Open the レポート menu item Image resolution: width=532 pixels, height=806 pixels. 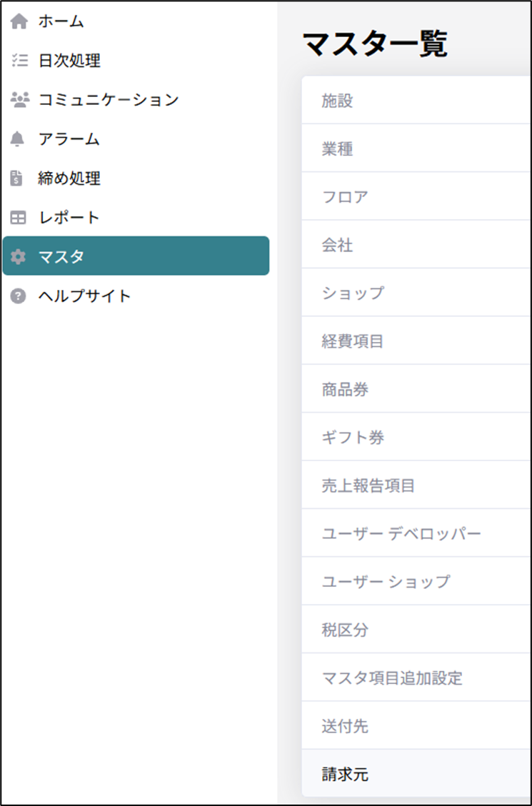(x=69, y=218)
